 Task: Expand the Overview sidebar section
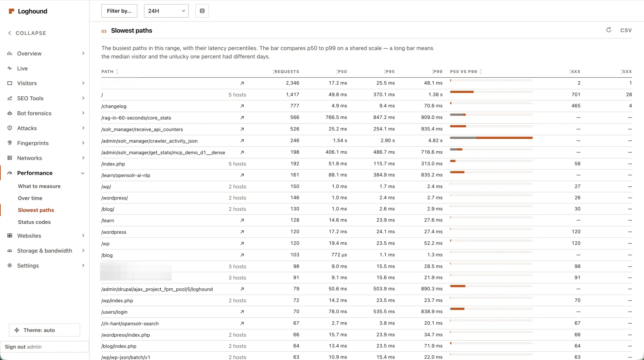point(83,53)
